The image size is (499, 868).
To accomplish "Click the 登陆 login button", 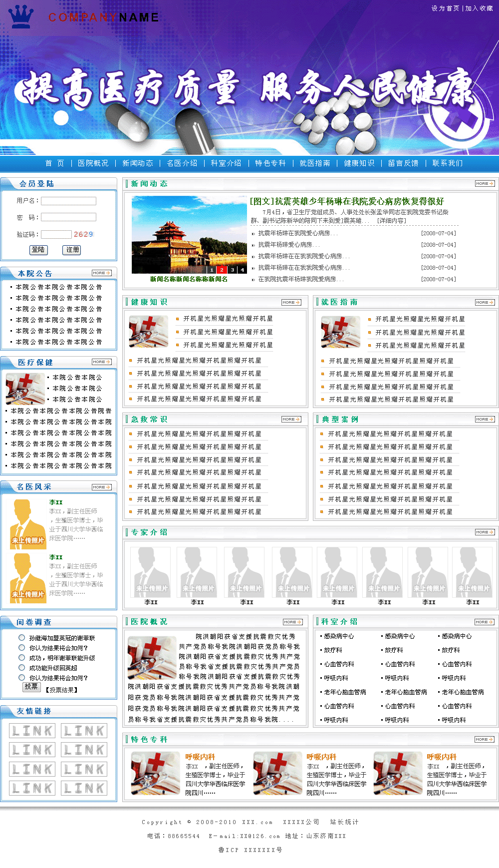I will (38, 250).
